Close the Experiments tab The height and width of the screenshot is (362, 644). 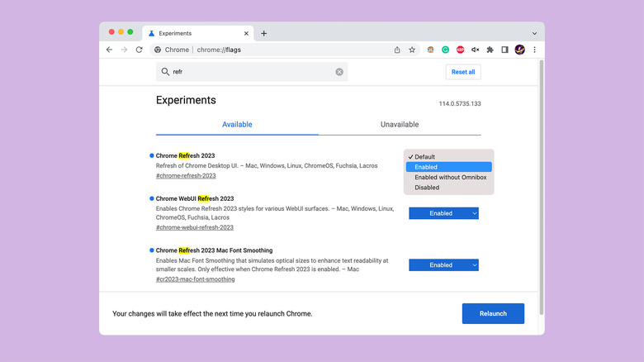pos(246,33)
